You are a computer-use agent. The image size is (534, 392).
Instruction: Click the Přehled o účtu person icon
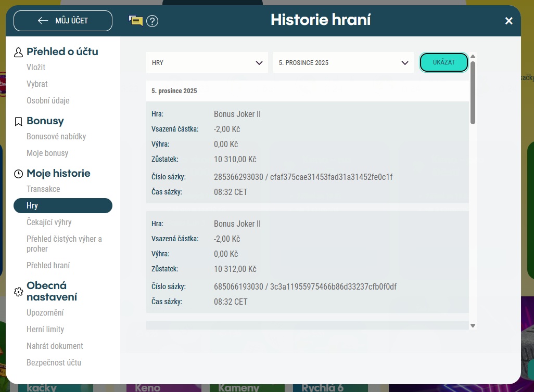(19, 52)
